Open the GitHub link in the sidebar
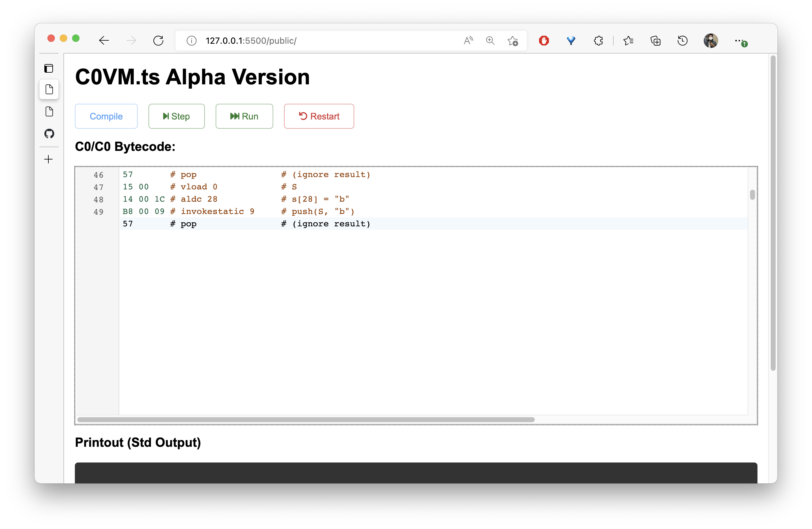 tap(49, 134)
